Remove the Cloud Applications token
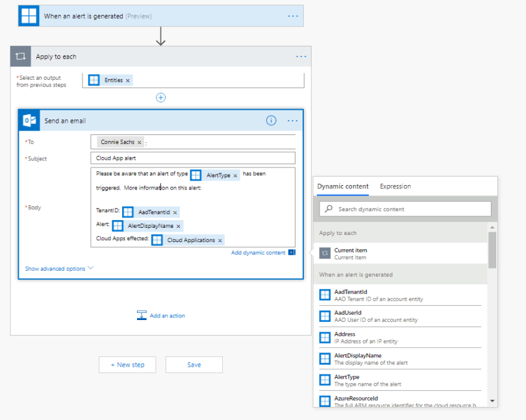 [220, 240]
